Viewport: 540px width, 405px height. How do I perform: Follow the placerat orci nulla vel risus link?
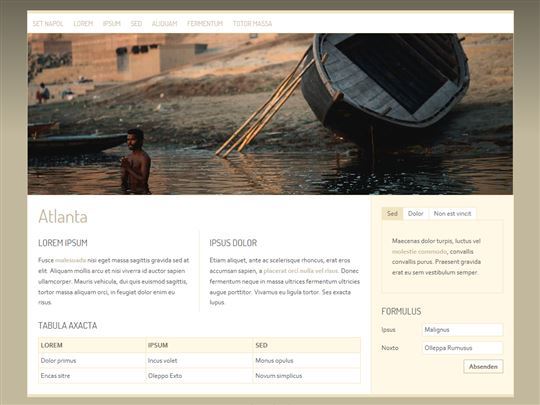tap(301, 271)
